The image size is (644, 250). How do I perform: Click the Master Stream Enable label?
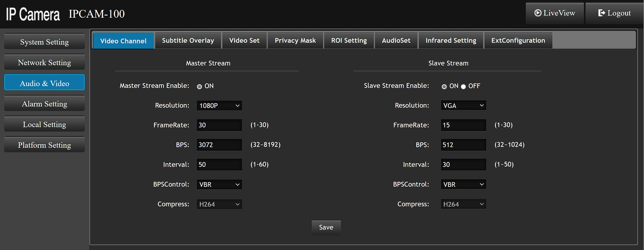(154, 86)
